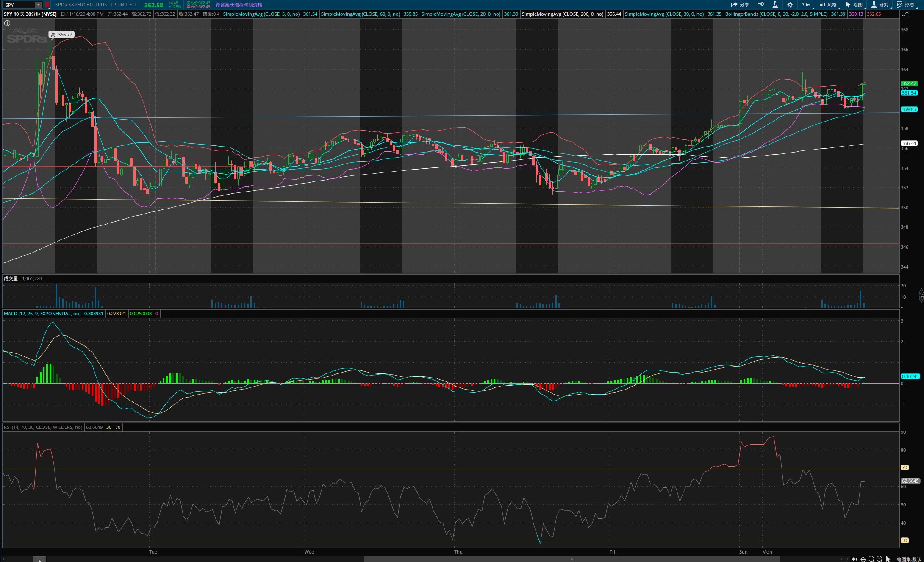This screenshot has width=924, height=562.
Task: Click the 符合延长隔夜时段资格 extended-hours notice
Action: pyautogui.click(x=239, y=5)
